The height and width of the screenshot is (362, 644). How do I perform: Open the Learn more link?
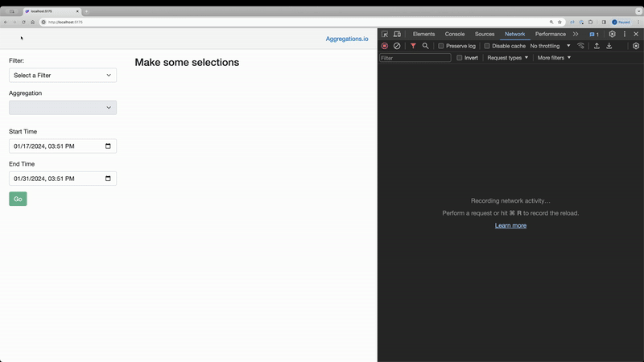coord(510,225)
